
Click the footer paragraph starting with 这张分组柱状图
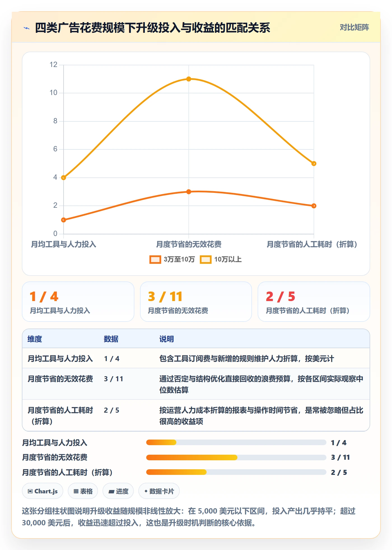(189, 517)
